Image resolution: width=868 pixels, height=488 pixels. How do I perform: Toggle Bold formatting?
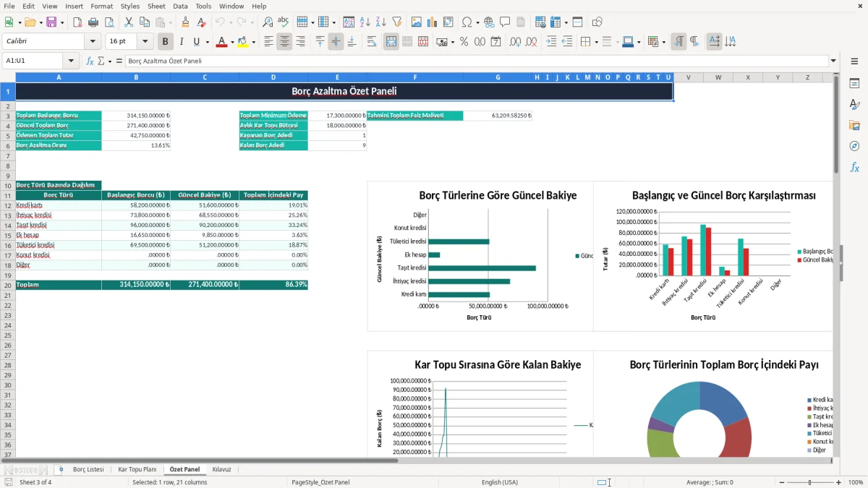[166, 42]
